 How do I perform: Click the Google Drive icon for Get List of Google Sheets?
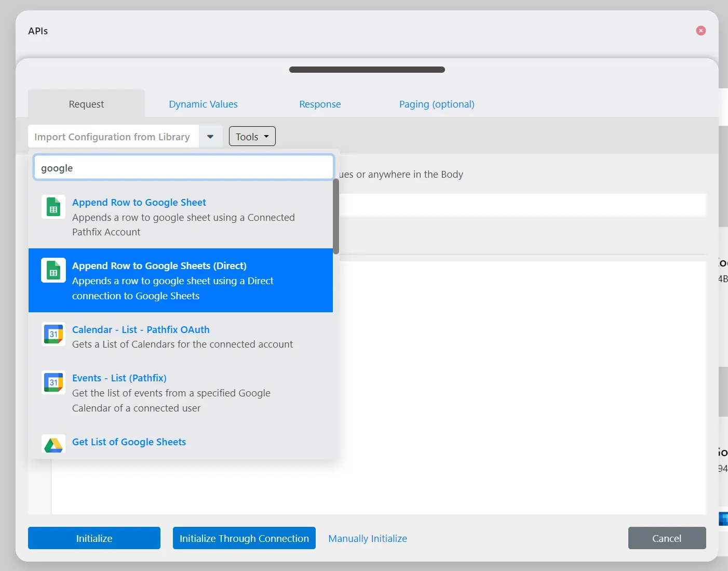coord(53,444)
